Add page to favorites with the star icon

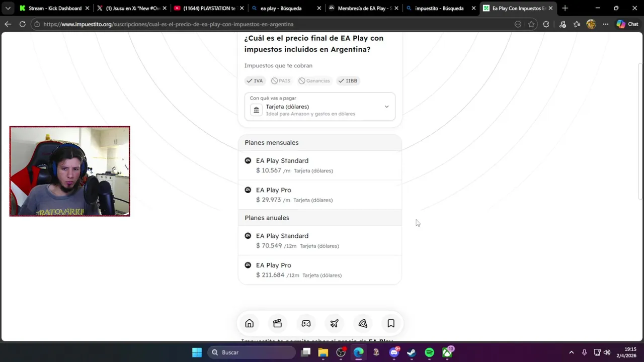(531, 24)
